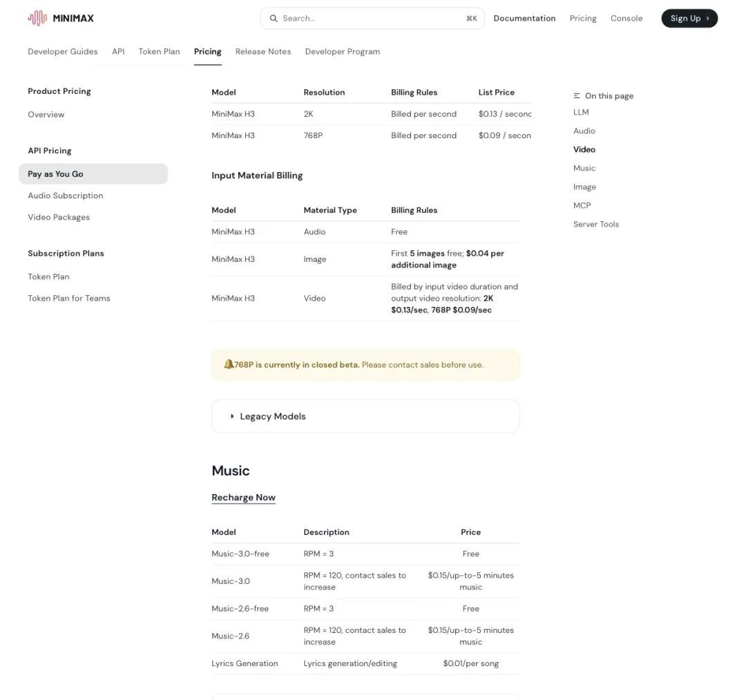
Task: Open the Developer Guides tab
Action: point(63,51)
